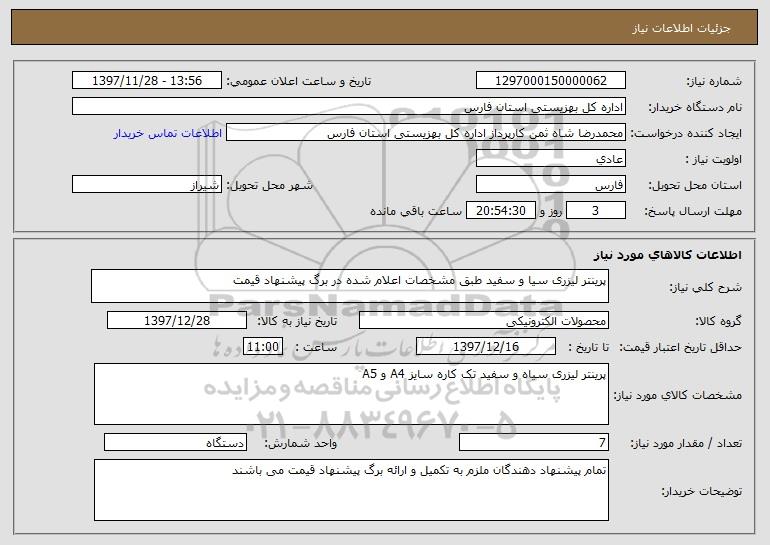The width and height of the screenshot is (770, 545).
Task: Click the buyer notes text box
Action: pos(351,490)
